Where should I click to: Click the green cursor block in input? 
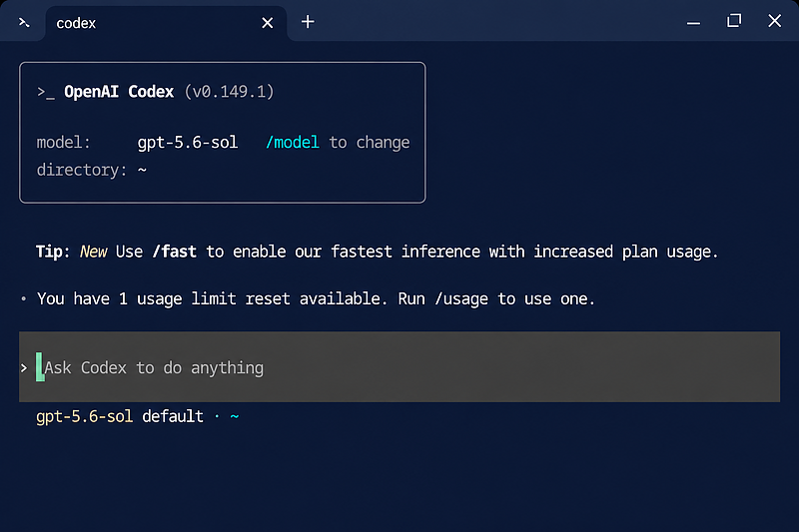click(40, 367)
